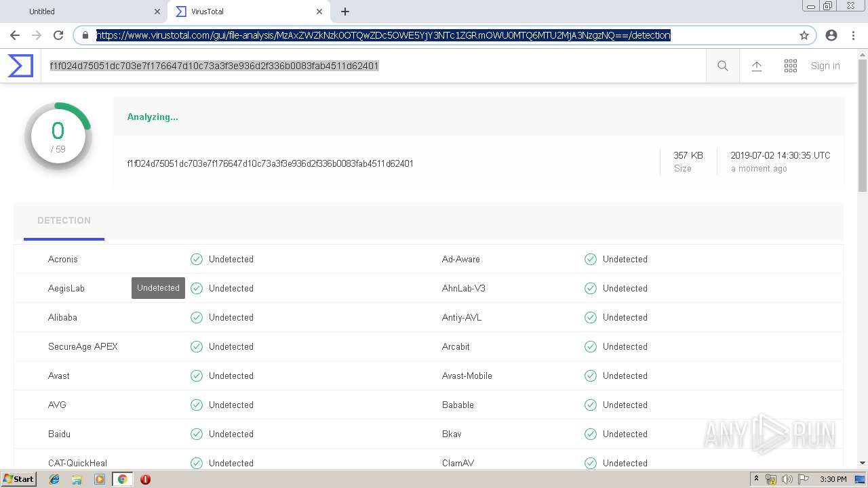
Task: Click the address bar URL
Action: 383,35
